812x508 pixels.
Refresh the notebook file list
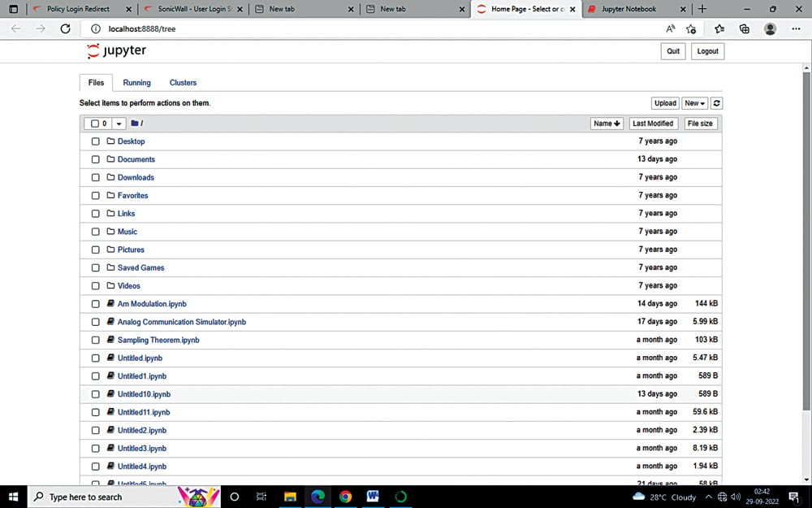coord(717,103)
